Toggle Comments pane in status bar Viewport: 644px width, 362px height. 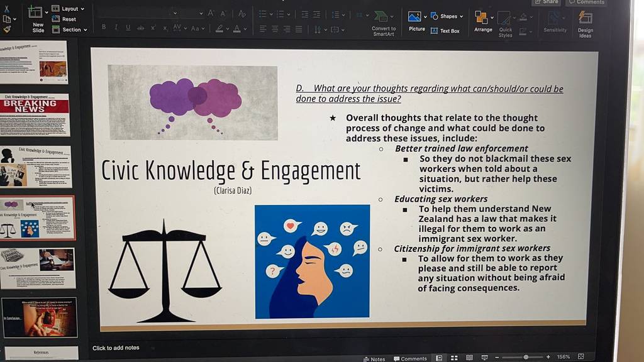[x=410, y=358]
